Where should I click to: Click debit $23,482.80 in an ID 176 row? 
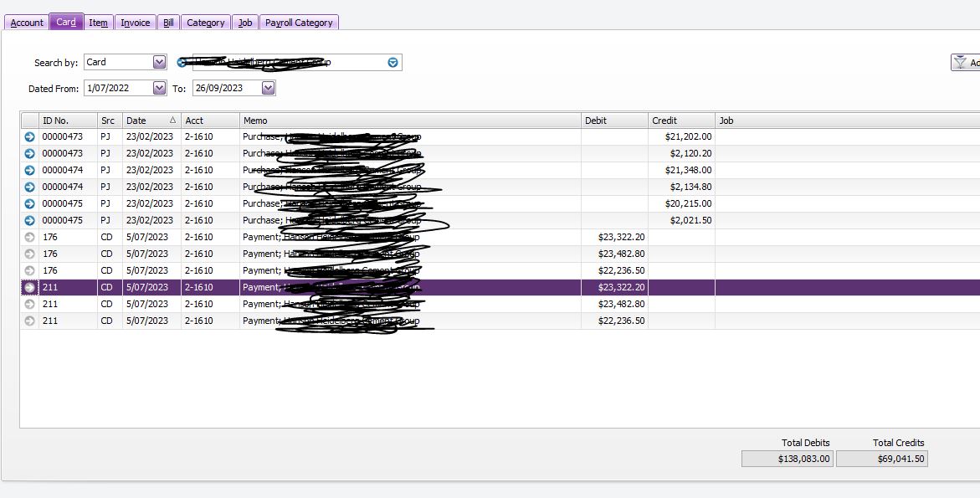point(621,254)
